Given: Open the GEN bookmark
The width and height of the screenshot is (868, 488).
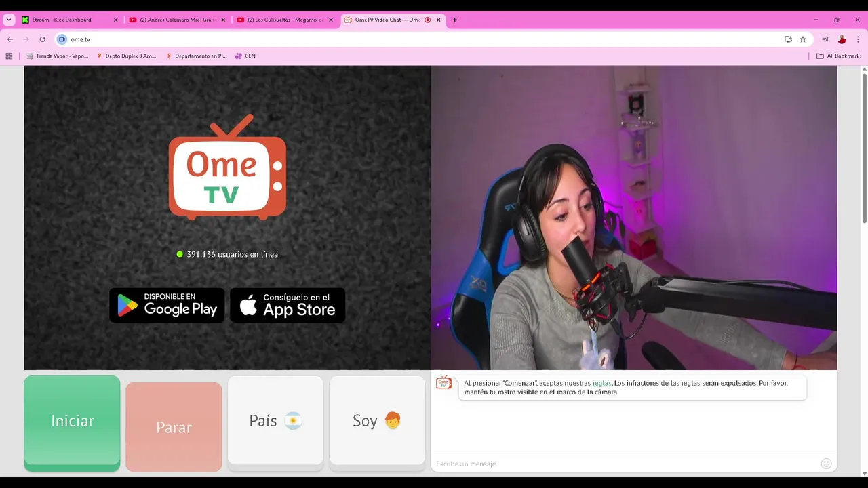Looking at the screenshot, I should point(245,56).
